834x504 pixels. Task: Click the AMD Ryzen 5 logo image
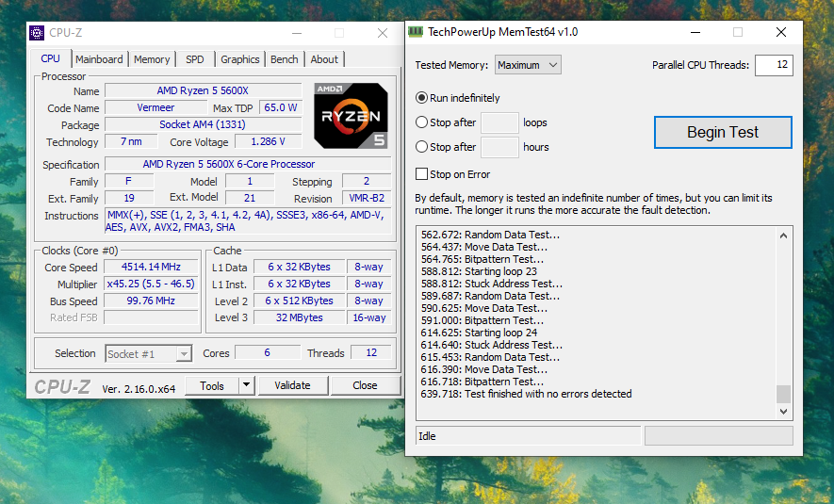352,115
